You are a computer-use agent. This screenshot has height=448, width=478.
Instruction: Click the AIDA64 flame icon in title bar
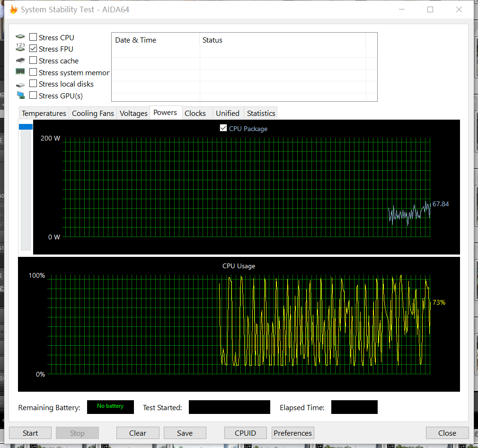14,9
